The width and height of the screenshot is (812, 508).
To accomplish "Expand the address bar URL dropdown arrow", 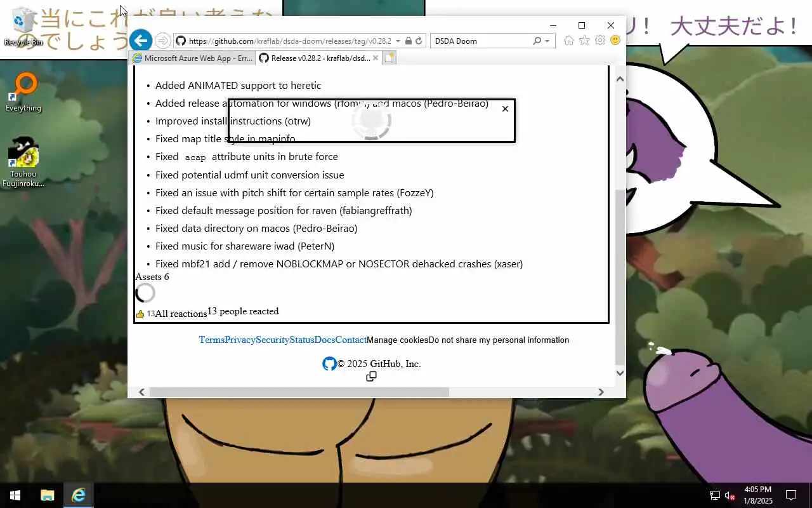I will tap(398, 41).
